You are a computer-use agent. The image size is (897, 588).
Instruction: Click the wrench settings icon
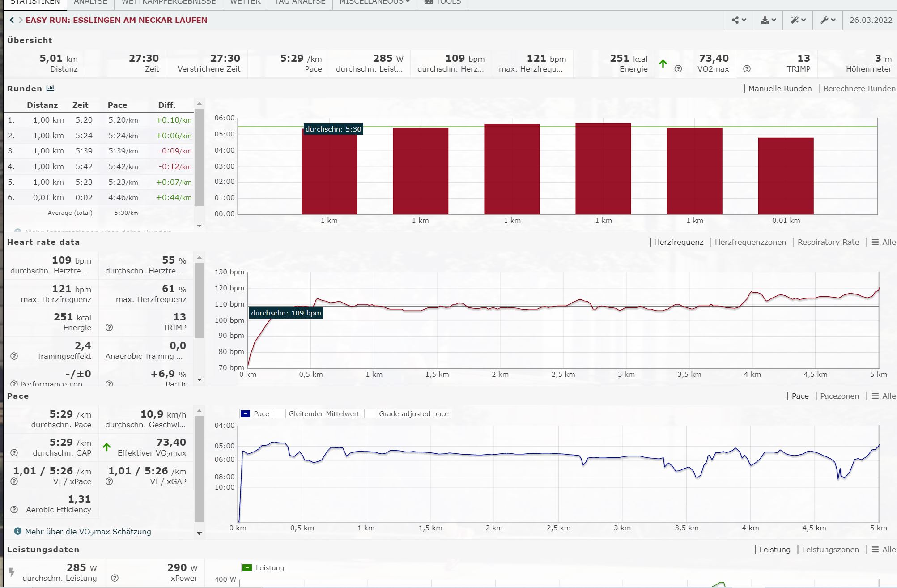coord(828,20)
